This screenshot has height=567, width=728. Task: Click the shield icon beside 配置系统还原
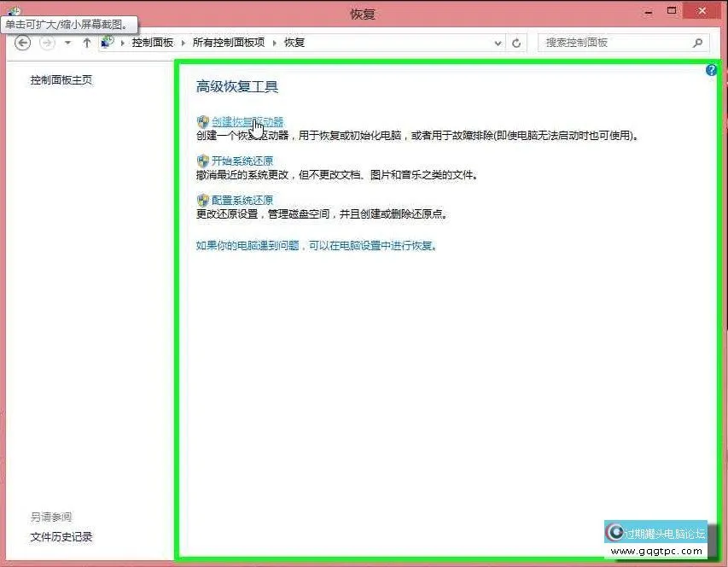point(203,199)
